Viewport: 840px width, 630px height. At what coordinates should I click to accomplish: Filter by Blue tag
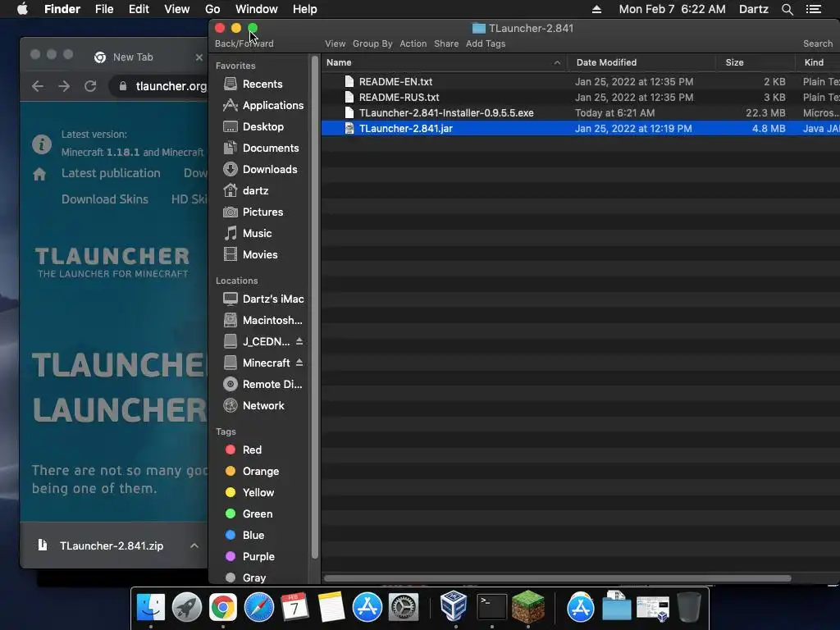[x=244, y=536]
